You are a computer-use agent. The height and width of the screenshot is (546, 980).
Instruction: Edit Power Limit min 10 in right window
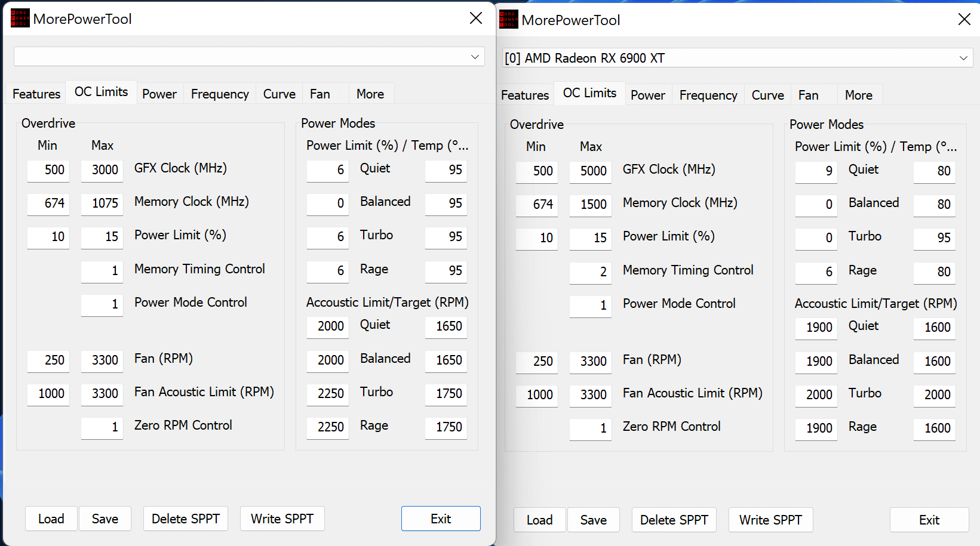coord(537,238)
